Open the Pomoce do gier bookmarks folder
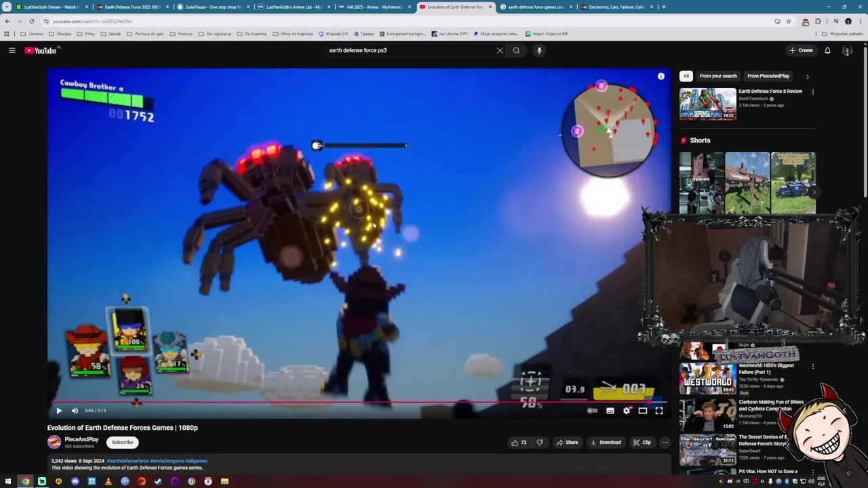This screenshot has width=868, height=488. point(146,34)
